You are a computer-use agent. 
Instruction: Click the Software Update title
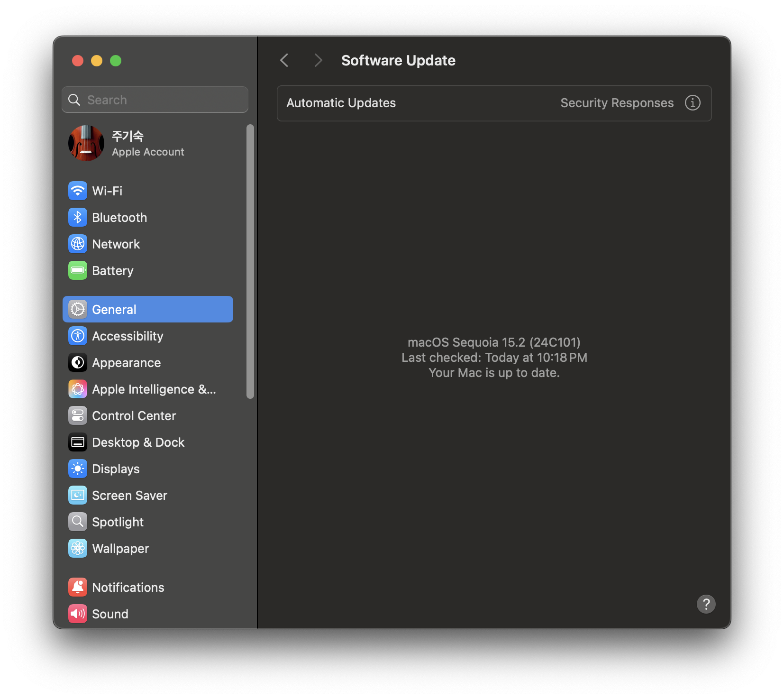(399, 60)
